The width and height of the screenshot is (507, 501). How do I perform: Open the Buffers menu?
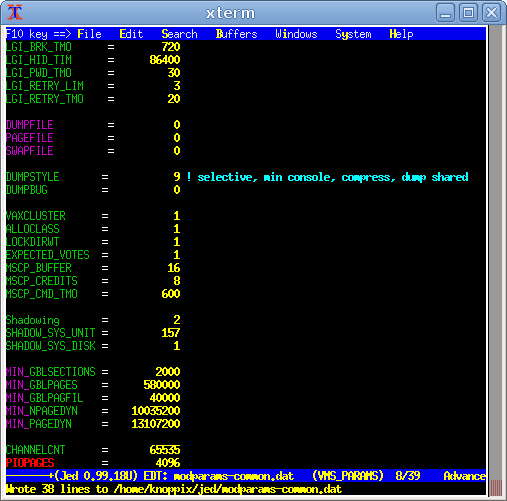click(236, 34)
